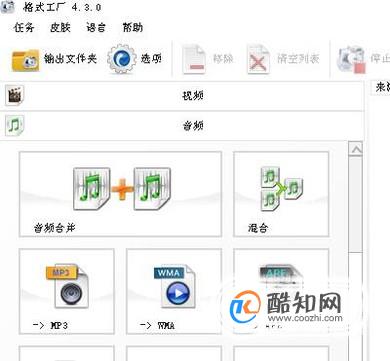Click the scrollbar up arrow
Viewport: 390px width, 361px height.
click(x=356, y=149)
